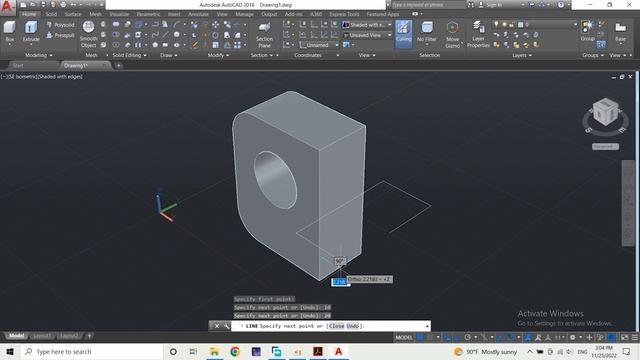This screenshot has width=640, height=360.
Task: Click the Base view tool
Action: tap(620, 32)
